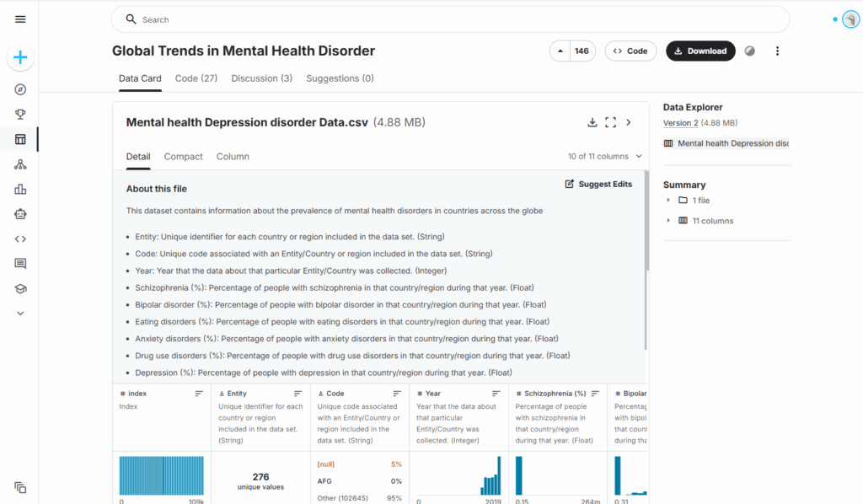863x504 pixels.
Task: Expand the 1 file tree item
Action: 668,201
